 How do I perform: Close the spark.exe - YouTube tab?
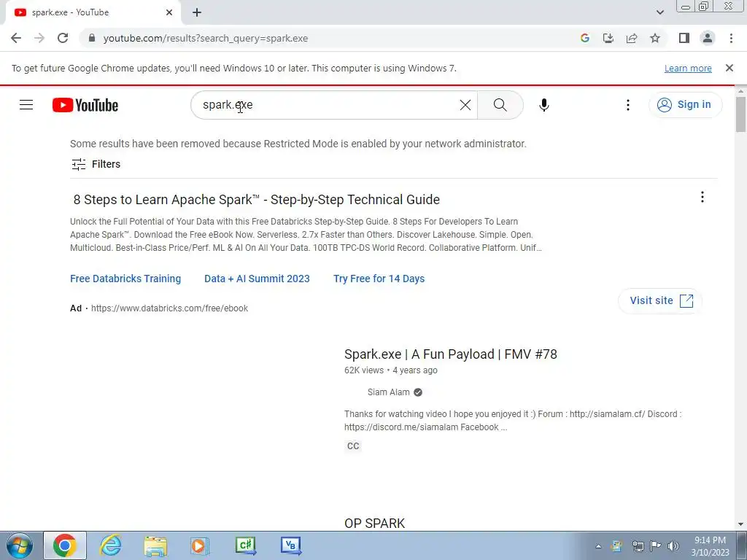[169, 12]
